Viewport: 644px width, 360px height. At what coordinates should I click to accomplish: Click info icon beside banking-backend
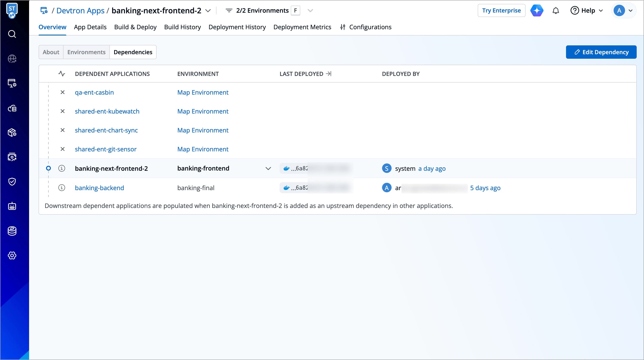click(x=62, y=188)
